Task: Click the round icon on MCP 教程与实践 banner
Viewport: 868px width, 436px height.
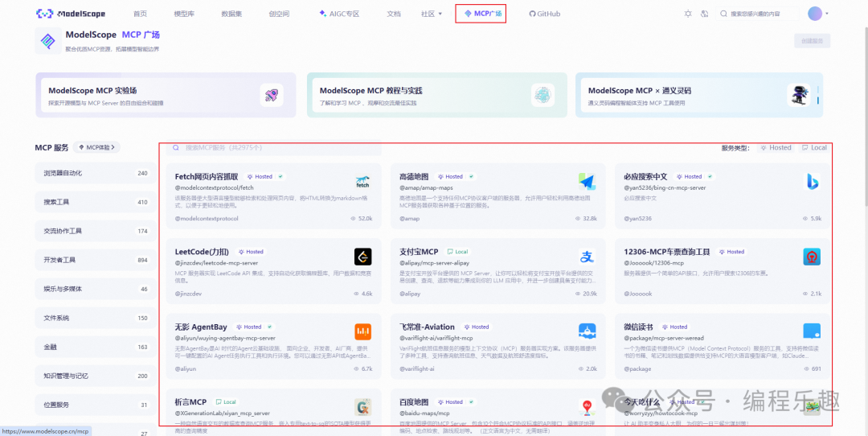Action: pyautogui.click(x=542, y=95)
